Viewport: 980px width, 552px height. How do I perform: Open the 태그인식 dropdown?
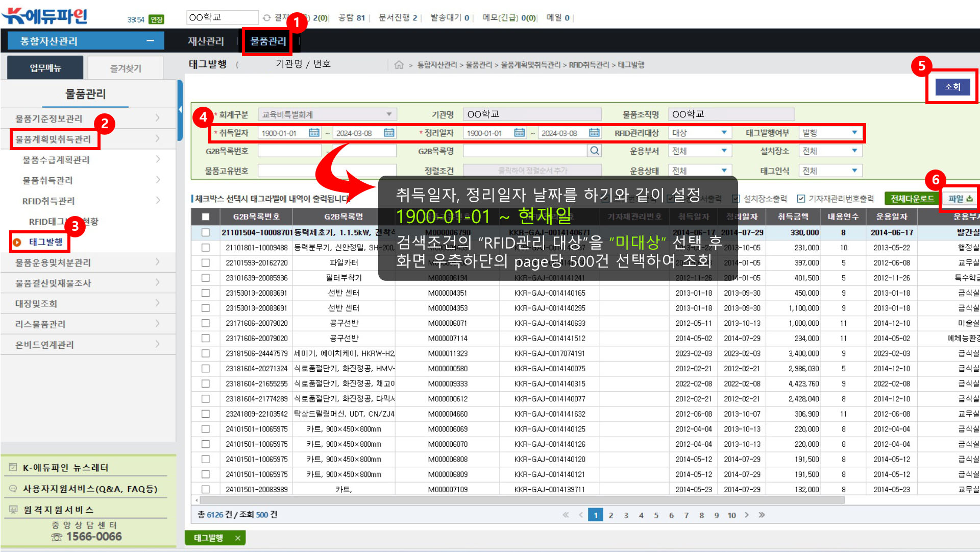[x=830, y=171]
